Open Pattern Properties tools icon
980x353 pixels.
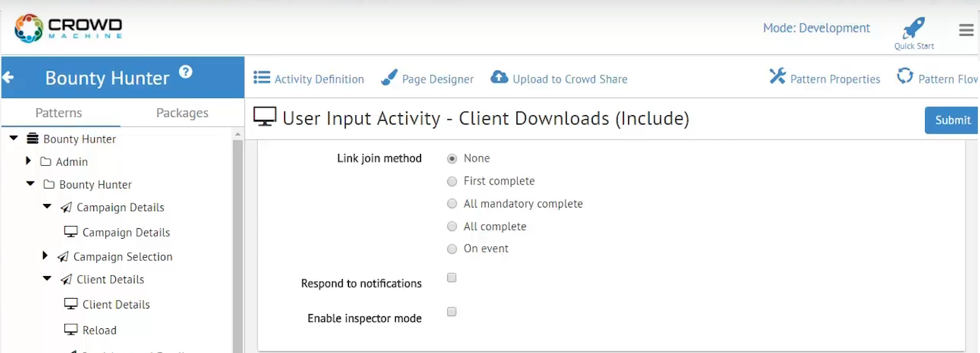coord(777,77)
